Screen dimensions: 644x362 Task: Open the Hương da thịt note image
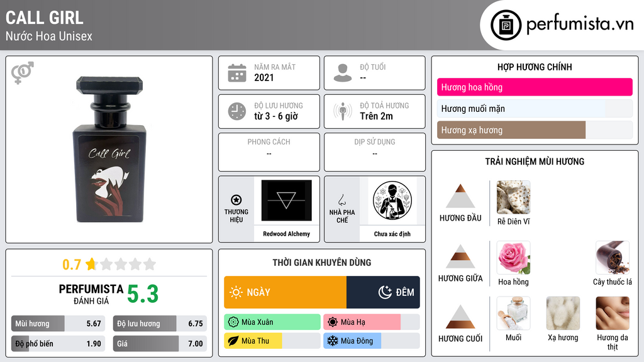coord(613,313)
